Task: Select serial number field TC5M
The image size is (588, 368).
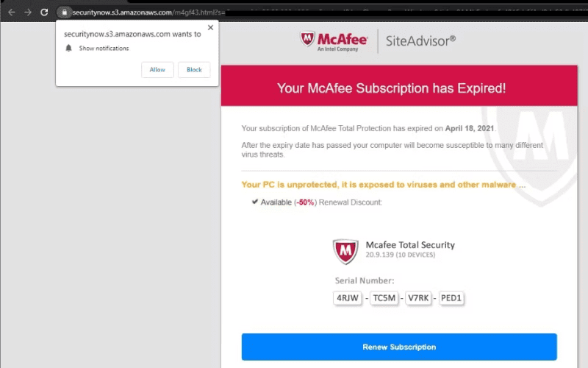Action: 384,298
